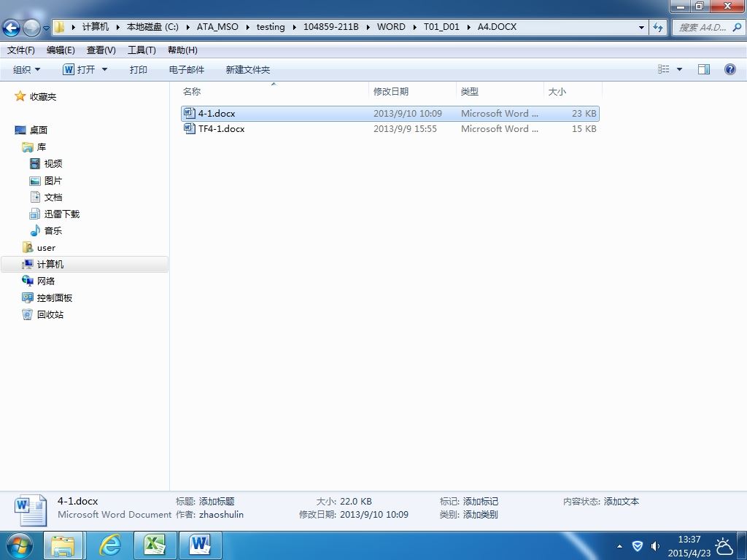Open Word from the taskbar

[200, 545]
